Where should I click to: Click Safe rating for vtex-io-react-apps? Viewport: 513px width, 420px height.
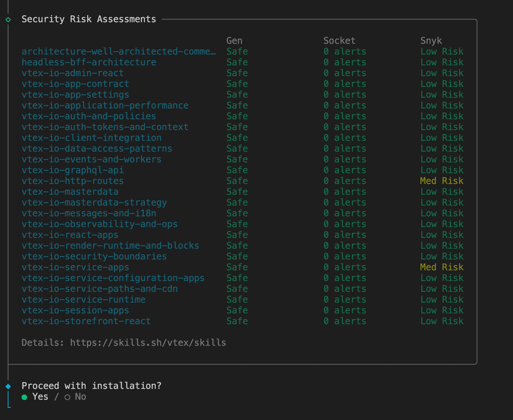click(x=237, y=235)
